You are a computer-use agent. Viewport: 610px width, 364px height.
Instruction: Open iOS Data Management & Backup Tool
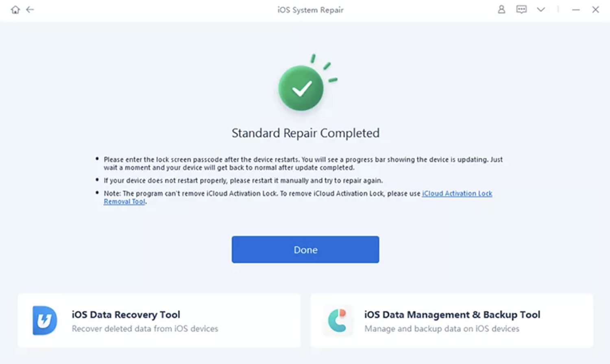click(452, 320)
